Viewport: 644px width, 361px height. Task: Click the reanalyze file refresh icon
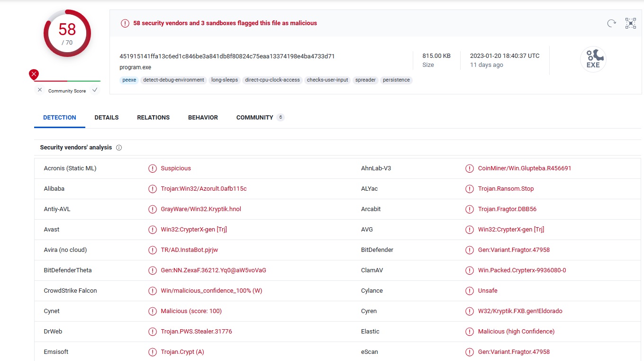pos(612,23)
